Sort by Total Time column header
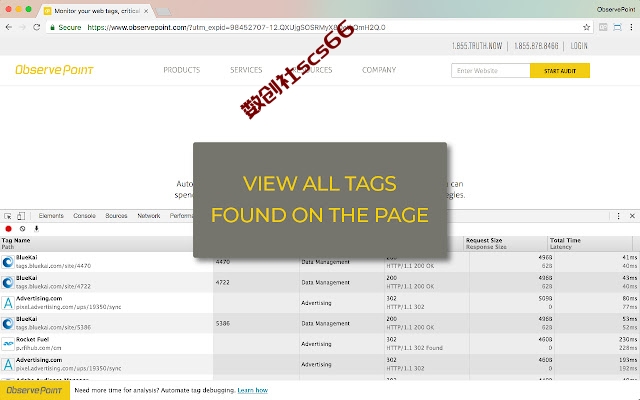The width and height of the screenshot is (640, 400). pyautogui.click(x=565, y=243)
